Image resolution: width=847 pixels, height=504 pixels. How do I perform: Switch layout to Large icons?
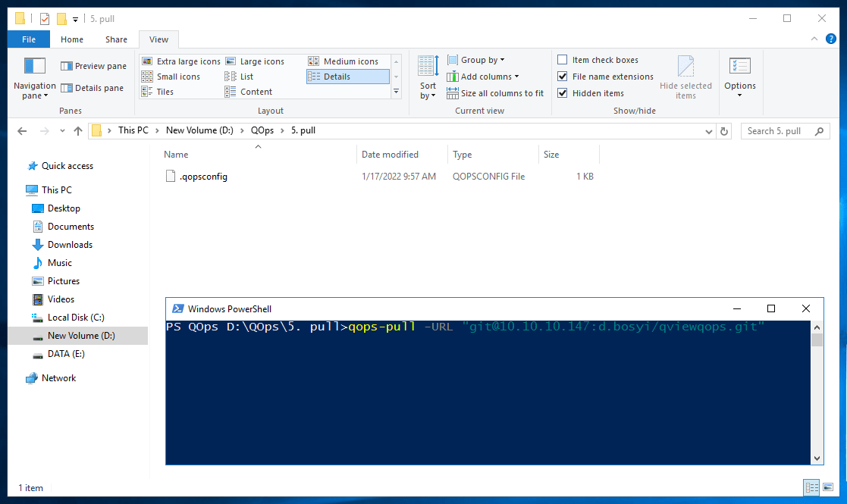point(255,61)
